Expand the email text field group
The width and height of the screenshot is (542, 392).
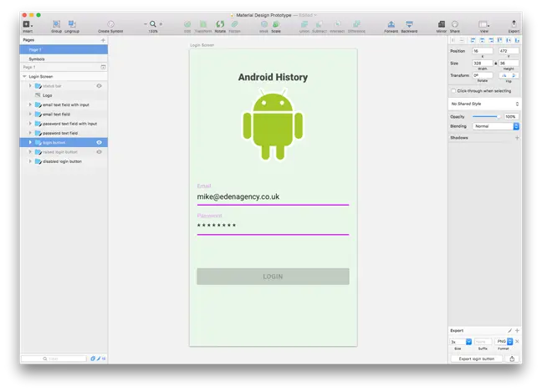pyautogui.click(x=30, y=114)
